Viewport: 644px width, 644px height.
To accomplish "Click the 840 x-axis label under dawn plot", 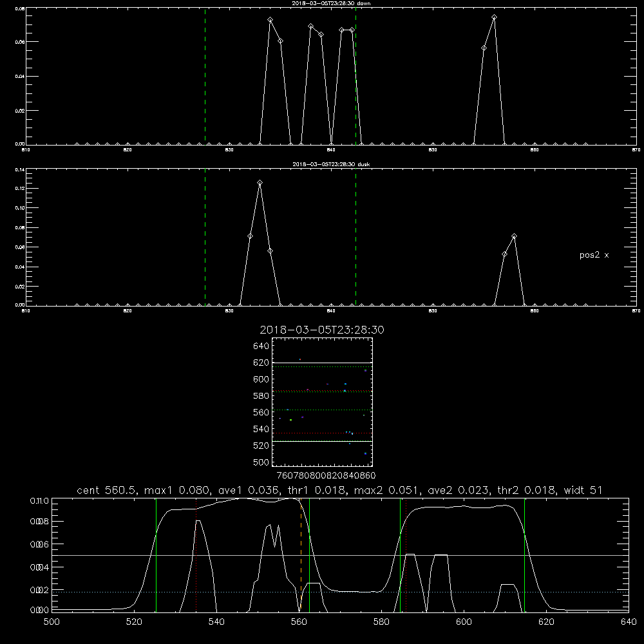I will pos(331,150).
